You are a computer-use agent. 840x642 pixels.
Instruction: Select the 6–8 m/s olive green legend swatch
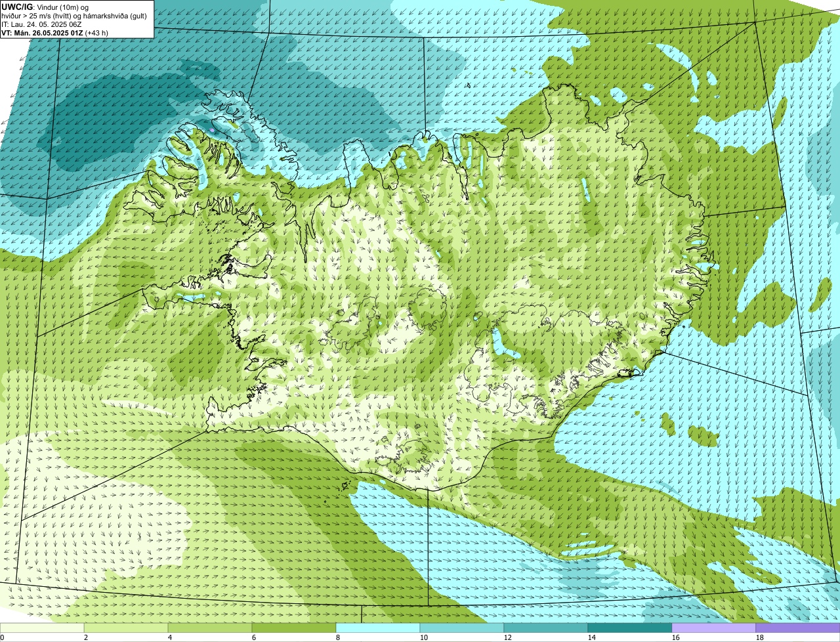coord(294,628)
